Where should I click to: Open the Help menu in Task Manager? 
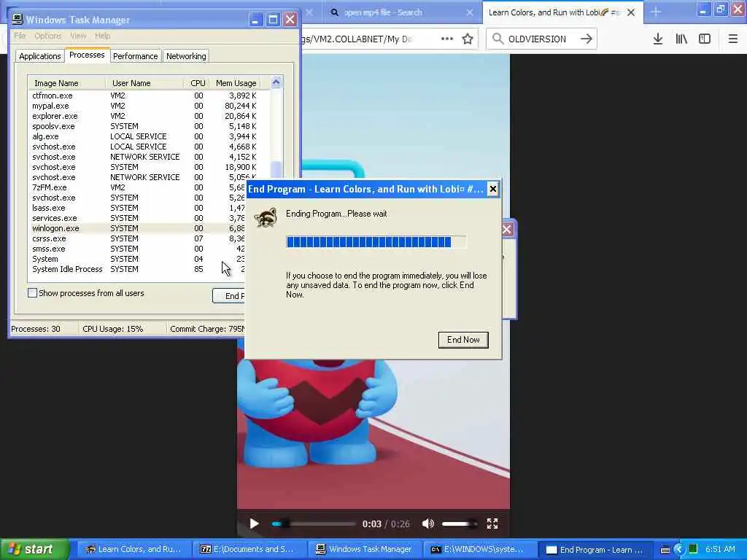102,36
